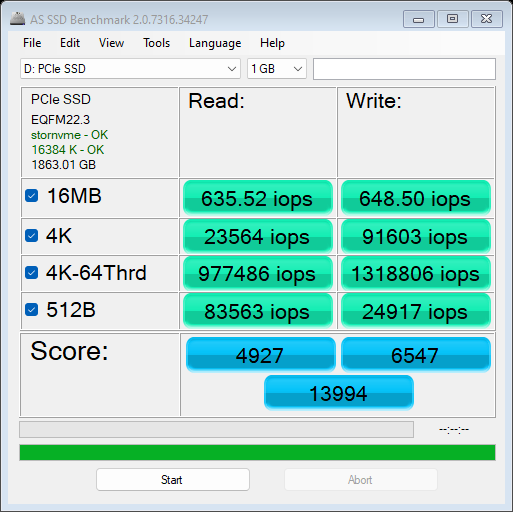Toggle the 4K test checkbox
The height and width of the screenshot is (512, 513).
click(x=32, y=236)
